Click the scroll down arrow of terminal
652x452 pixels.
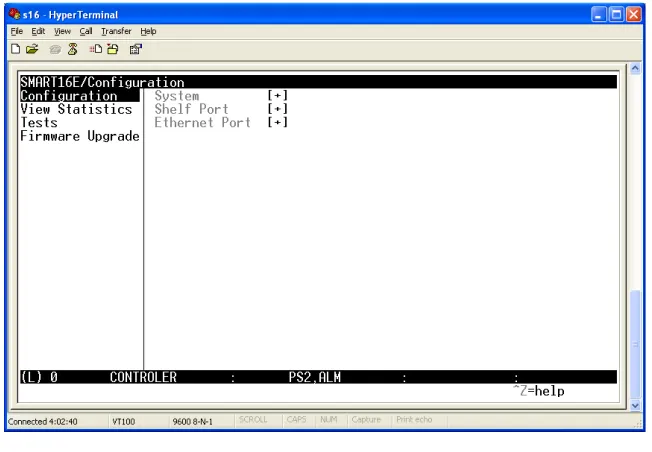635,405
